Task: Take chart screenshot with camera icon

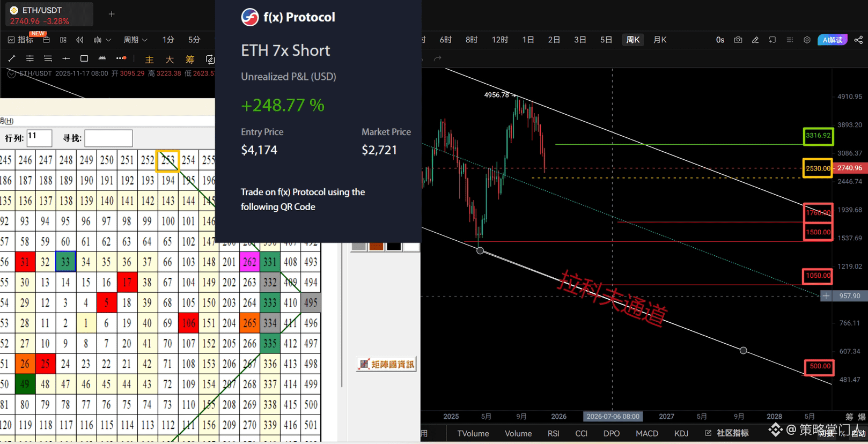Action: pos(738,40)
